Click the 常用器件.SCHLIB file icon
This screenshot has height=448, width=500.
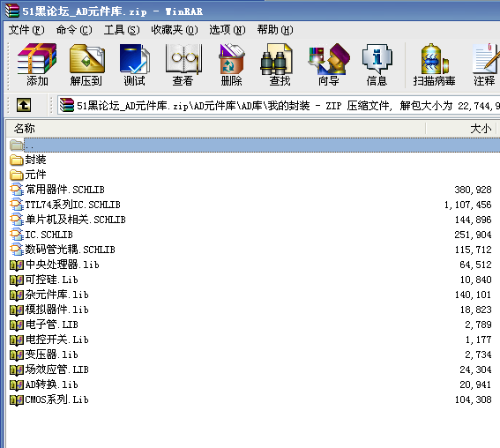click(x=17, y=190)
